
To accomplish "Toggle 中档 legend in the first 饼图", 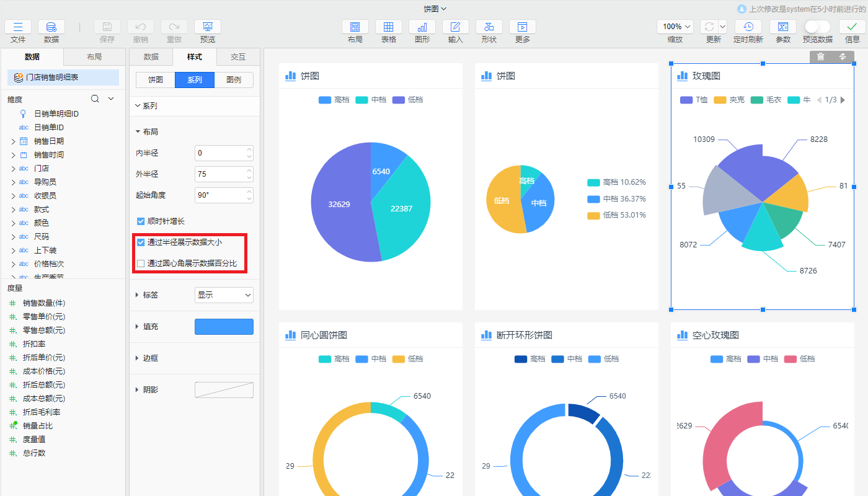I will point(371,100).
